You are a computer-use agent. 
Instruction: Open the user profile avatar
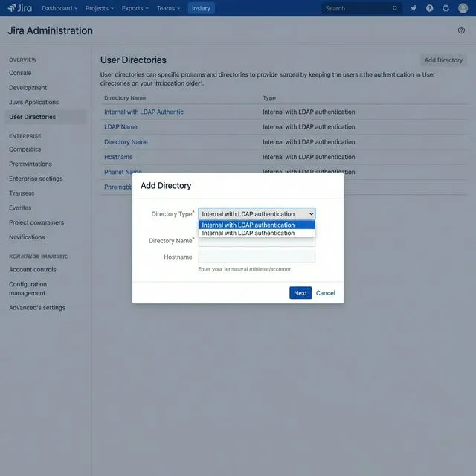click(462, 8)
